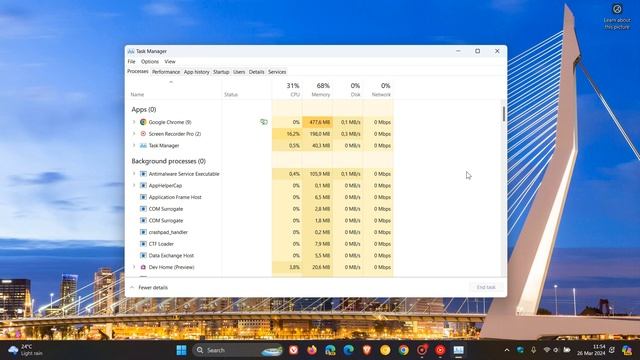640x360 pixels.
Task: Click the 'Background processes' group heading
Action: [168, 161]
